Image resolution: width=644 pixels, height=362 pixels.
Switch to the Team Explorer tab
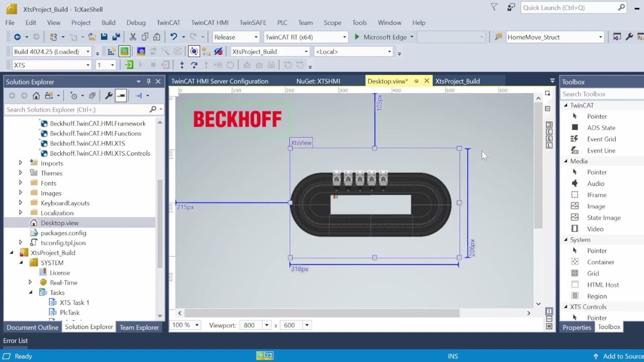click(x=139, y=327)
